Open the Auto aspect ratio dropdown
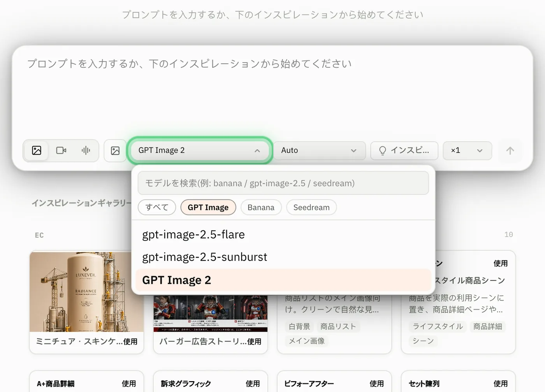Screen dimensions: 545x392 coord(319,150)
